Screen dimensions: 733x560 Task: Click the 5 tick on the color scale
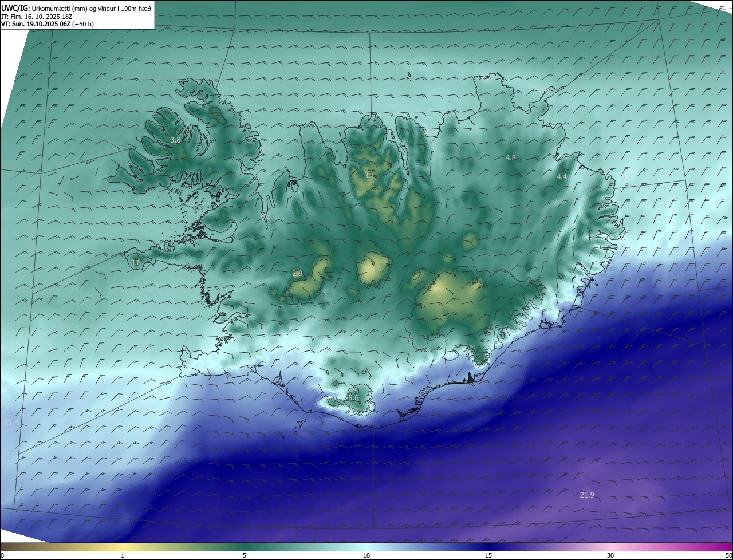pyautogui.click(x=245, y=555)
